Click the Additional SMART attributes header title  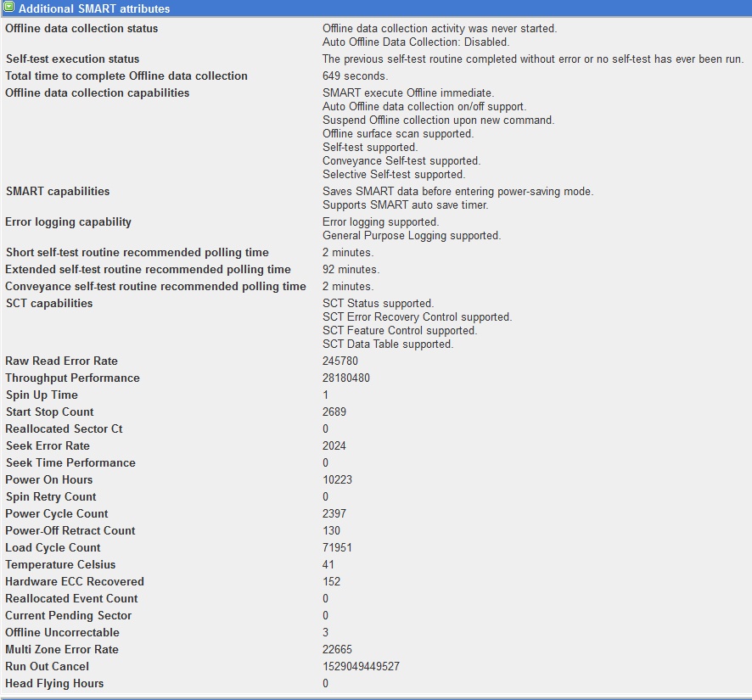(93, 8)
